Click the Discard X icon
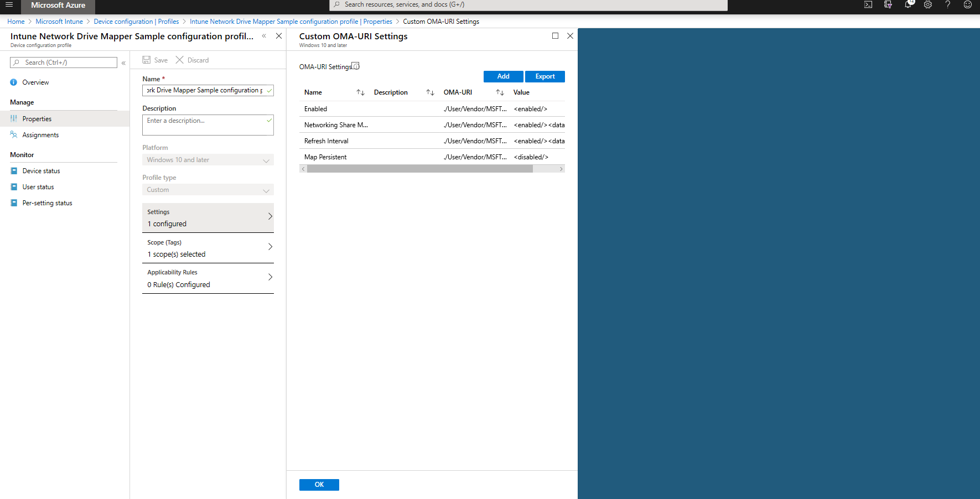Screen dimensions: 980x499 [x=180, y=60]
